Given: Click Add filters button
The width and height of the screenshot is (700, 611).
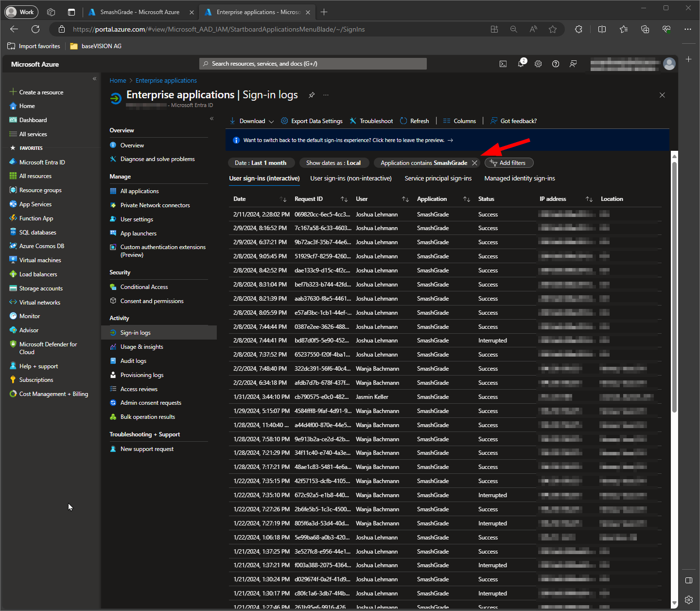Looking at the screenshot, I should pos(508,163).
